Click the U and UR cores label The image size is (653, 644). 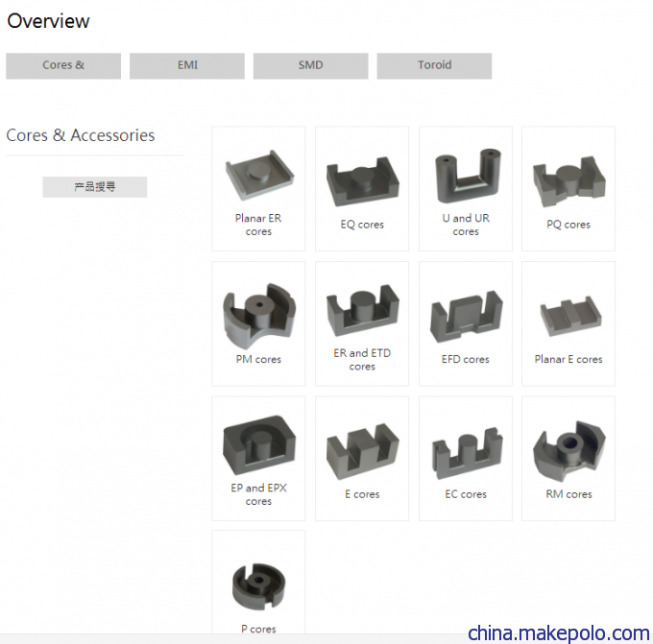tap(466, 225)
